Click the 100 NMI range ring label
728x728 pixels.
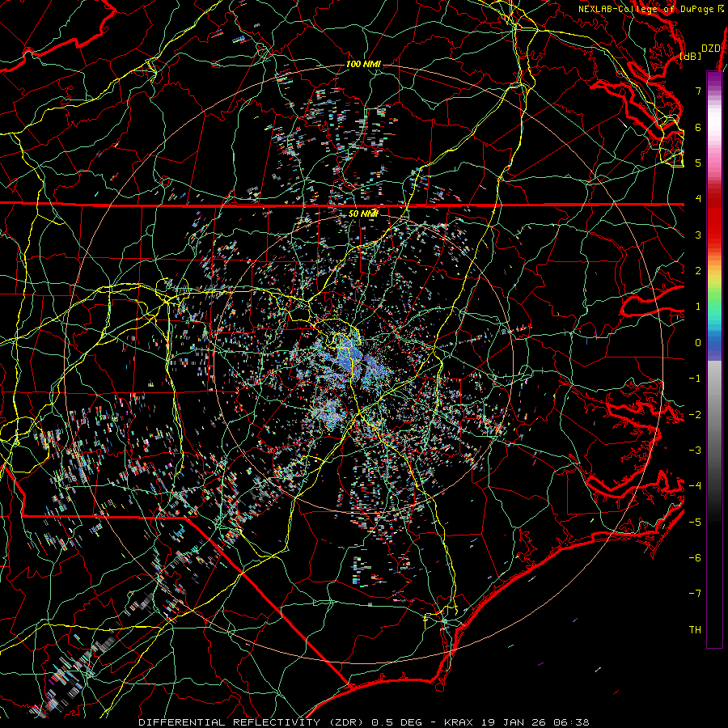click(363, 64)
